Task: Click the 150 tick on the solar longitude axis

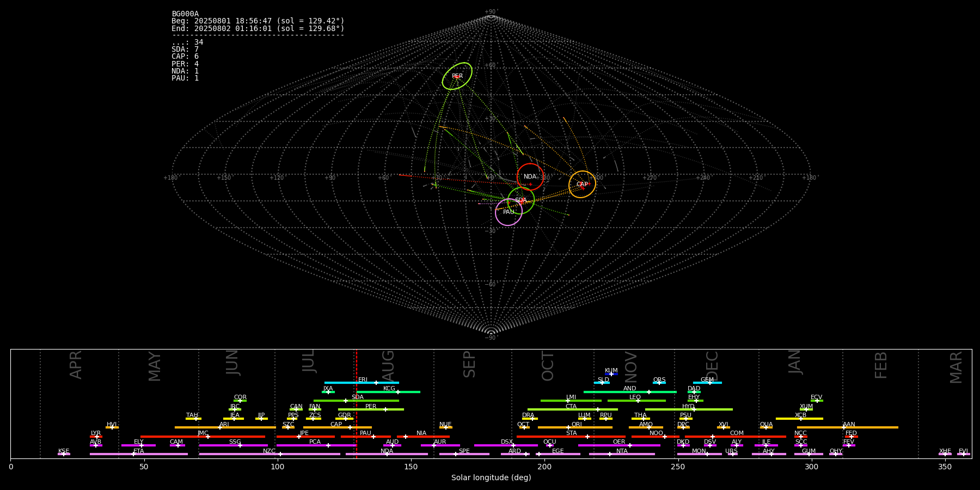Action: [411, 467]
